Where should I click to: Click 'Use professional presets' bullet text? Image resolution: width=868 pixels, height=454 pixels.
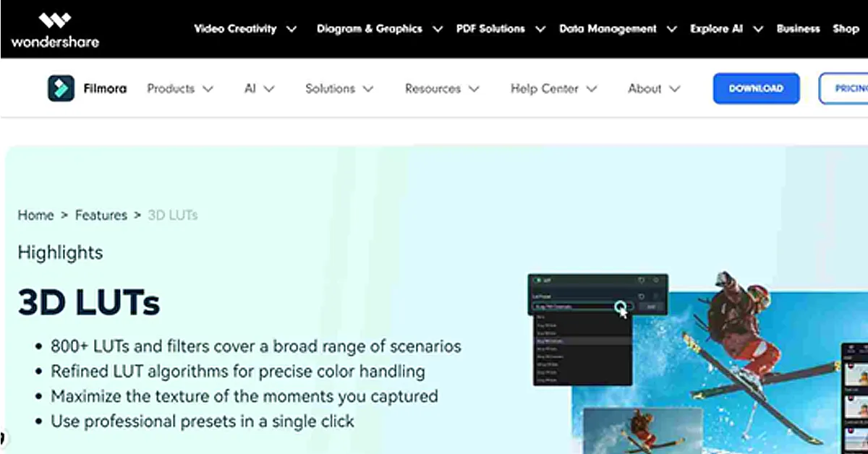[x=202, y=421]
